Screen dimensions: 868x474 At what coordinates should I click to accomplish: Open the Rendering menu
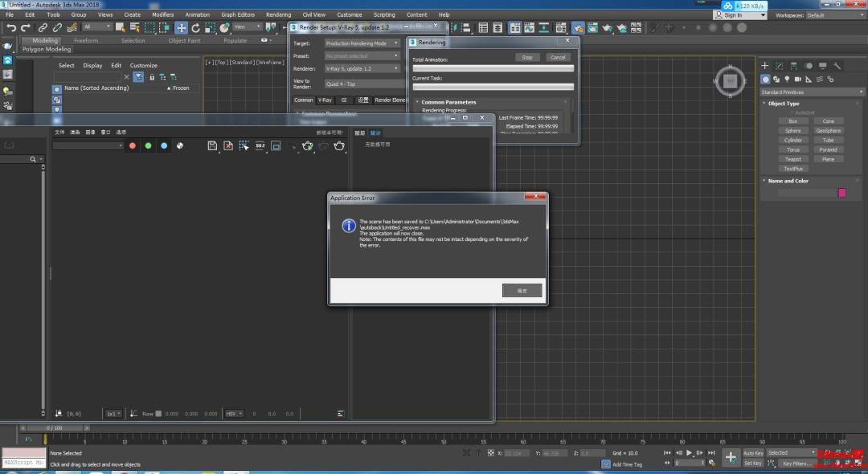tap(278, 15)
